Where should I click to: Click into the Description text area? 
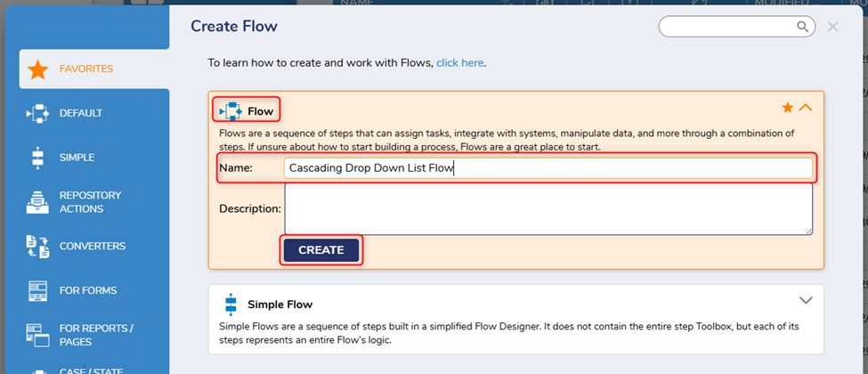pyautogui.click(x=548, y=209)
